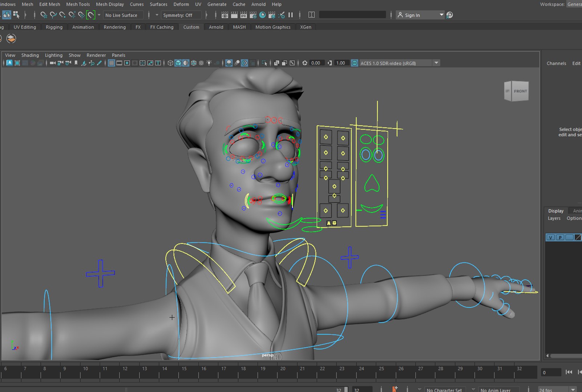Open the viewport Shading menu
Image resolution: width=582 pixels, height=392 pixels.
pos(30,55)
